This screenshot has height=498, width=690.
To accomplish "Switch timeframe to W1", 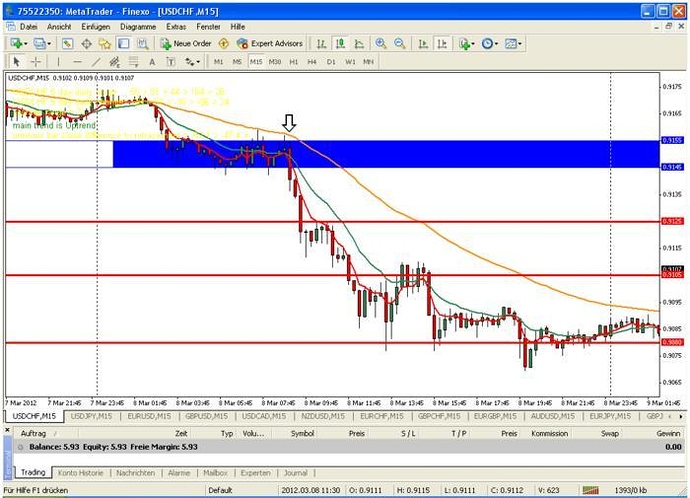I will [350, 62].
